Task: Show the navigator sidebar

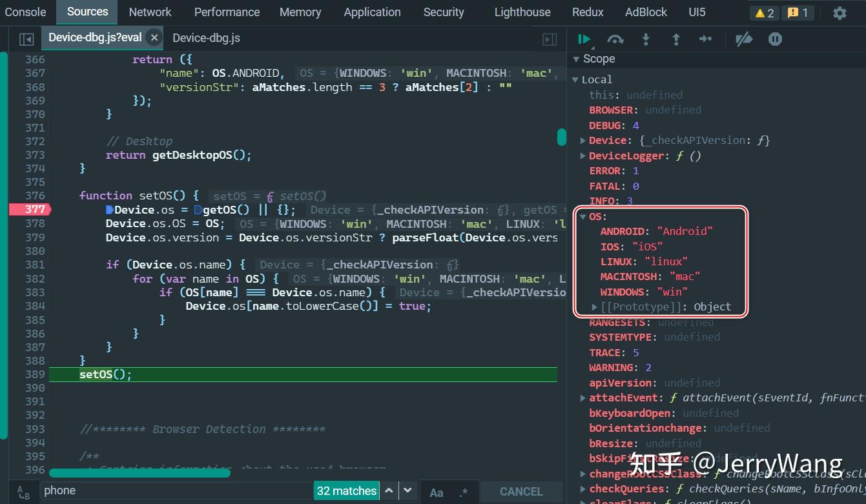Action: pyautogui.click(x=26, y=39)
